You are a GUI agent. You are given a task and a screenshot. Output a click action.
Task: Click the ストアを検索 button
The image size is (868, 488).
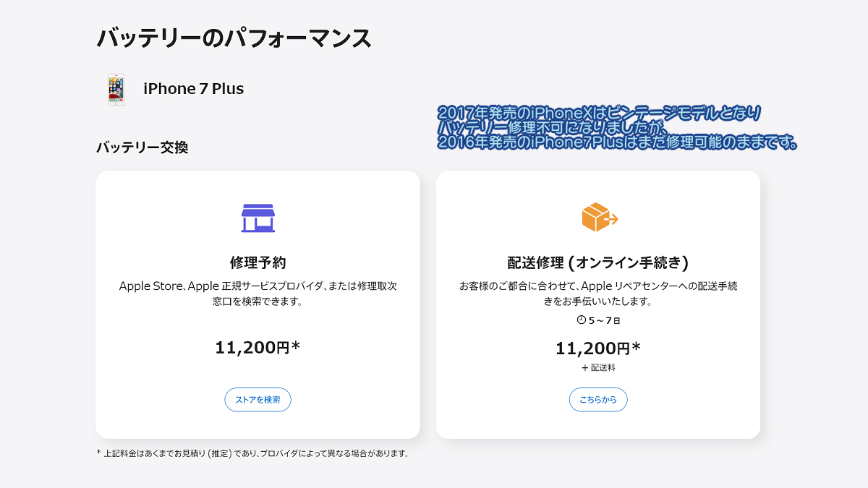(258, 400)
